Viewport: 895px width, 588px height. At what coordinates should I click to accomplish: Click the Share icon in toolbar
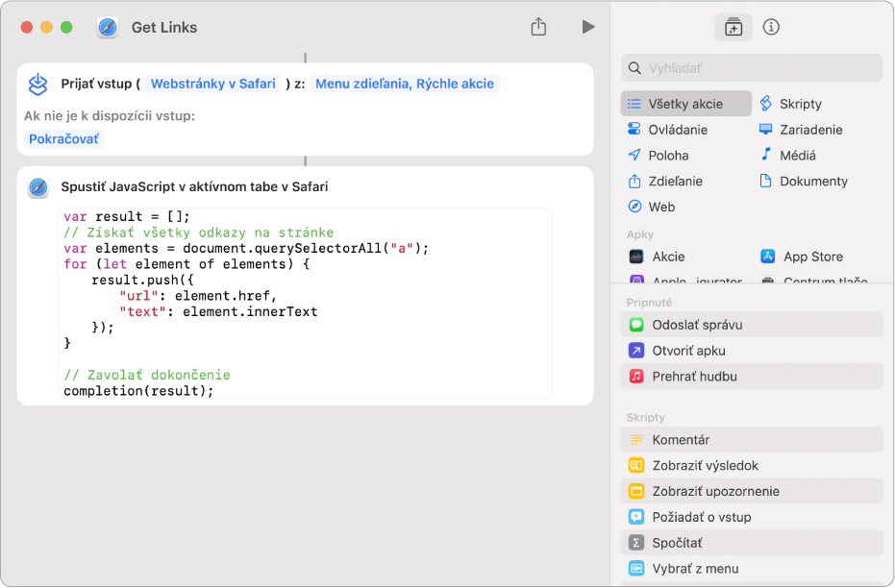[x=538, y=27]
